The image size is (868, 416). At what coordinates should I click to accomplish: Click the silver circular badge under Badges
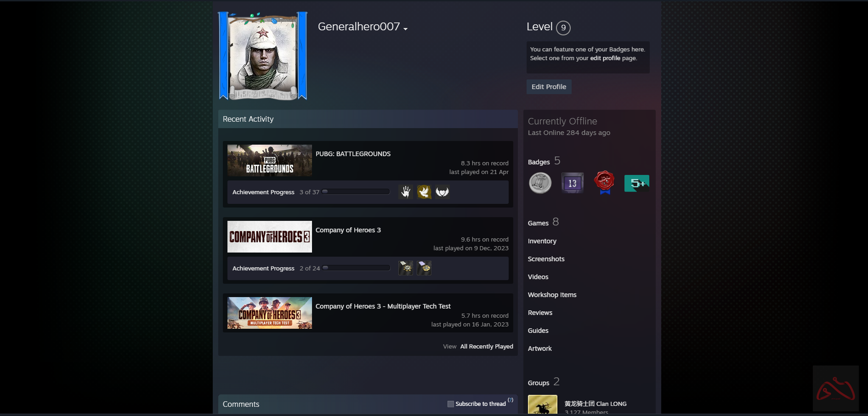540,182
